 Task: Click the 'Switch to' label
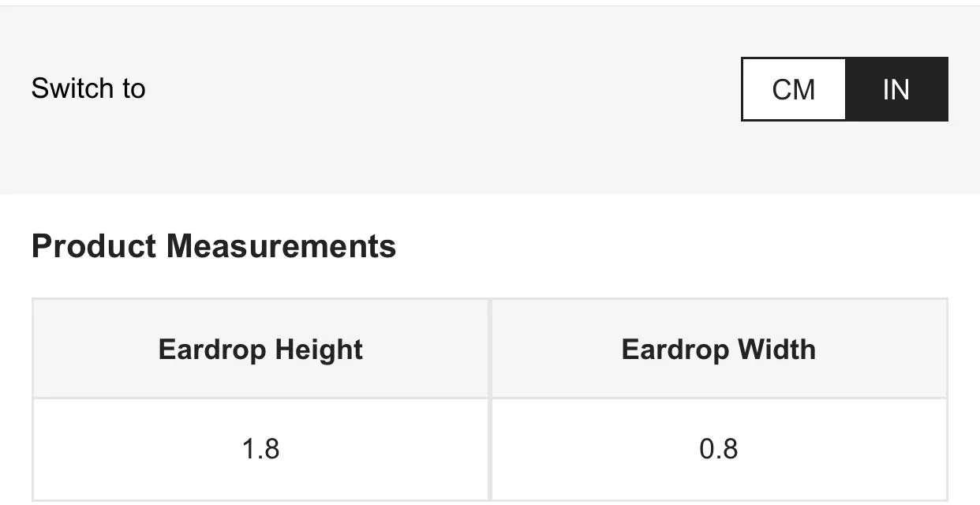88,88
